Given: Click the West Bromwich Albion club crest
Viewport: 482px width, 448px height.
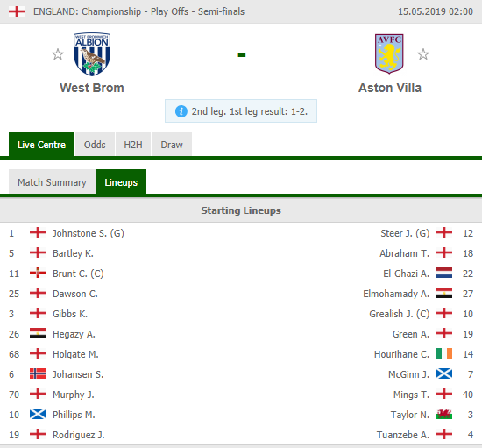Looking at the screenshot, I should 92,54.
